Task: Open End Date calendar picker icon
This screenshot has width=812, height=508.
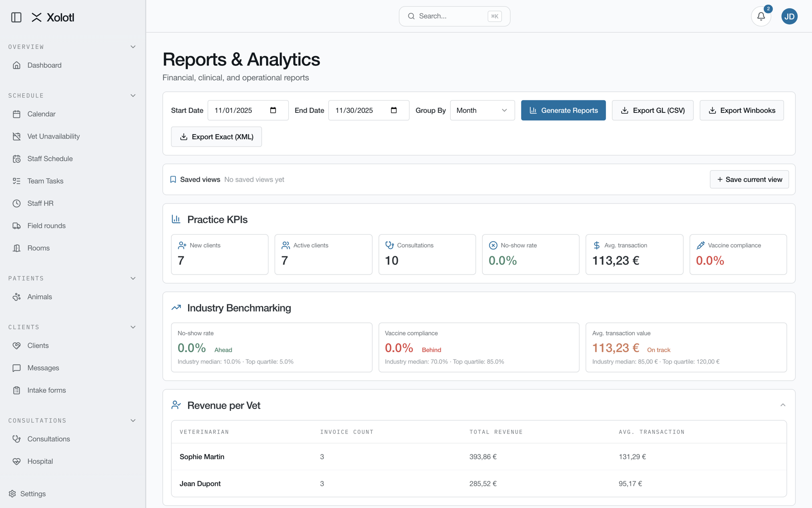Action: point(394,110)
